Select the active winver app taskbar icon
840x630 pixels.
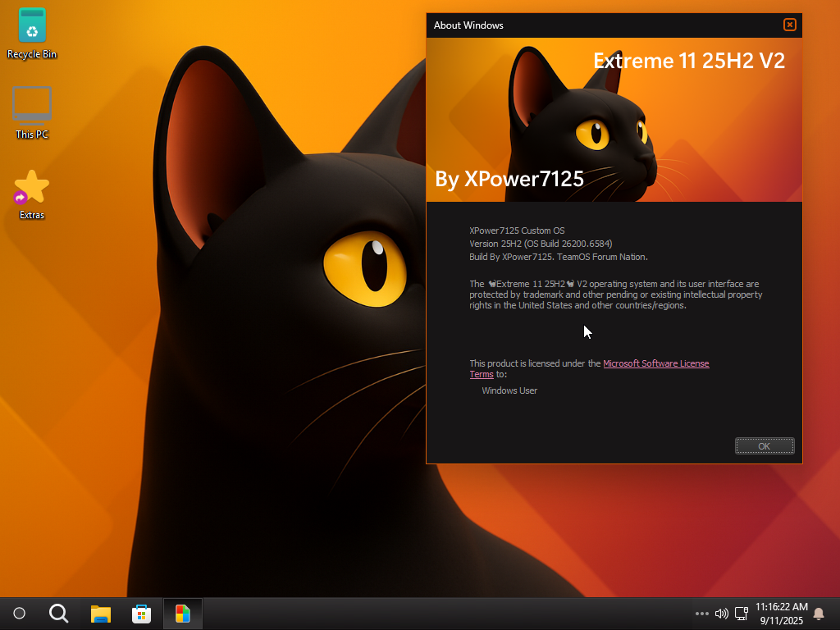[x=183, y=614]
